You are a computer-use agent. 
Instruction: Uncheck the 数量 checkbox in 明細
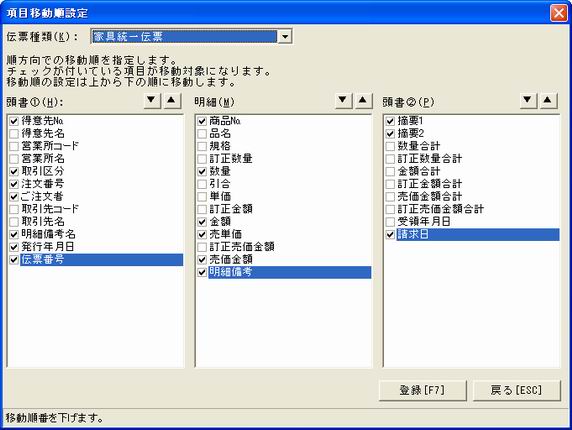point(202,171)
